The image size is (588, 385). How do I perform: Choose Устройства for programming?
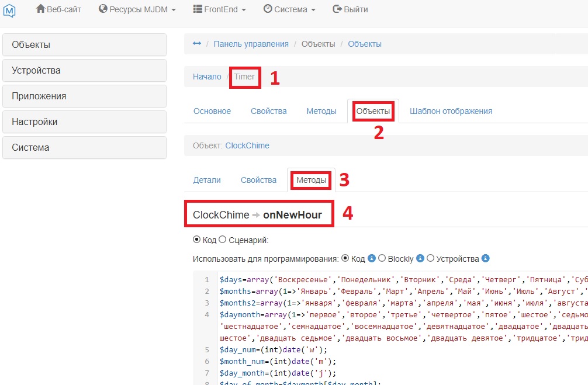pyautogui.click(x=431, y=258)
